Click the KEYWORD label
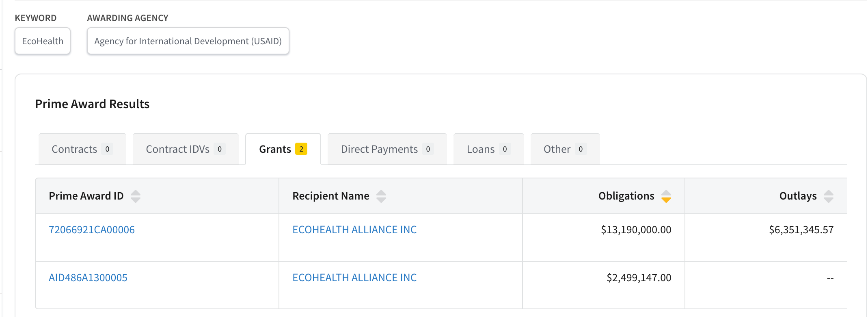 pos(36,18)
